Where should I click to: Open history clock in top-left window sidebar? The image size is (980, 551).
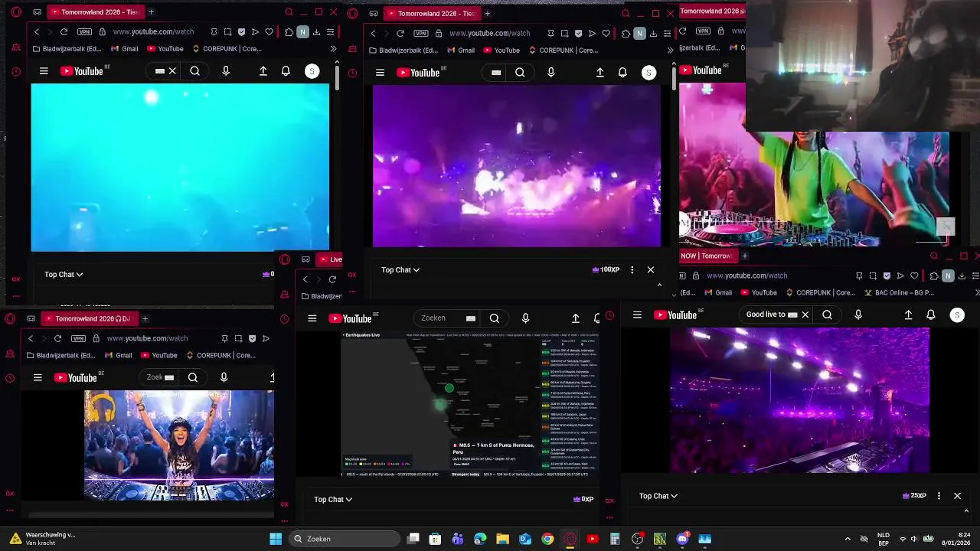click(x=16, y=72)
